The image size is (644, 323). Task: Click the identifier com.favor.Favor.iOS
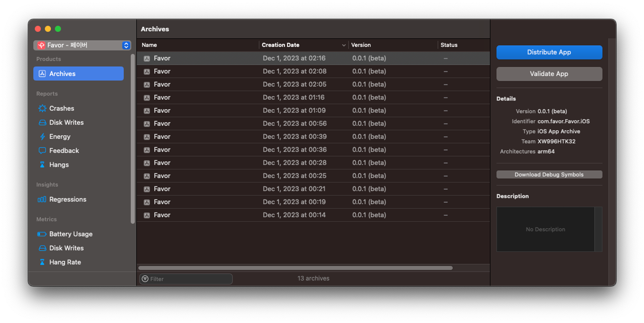tap(563, 121)
